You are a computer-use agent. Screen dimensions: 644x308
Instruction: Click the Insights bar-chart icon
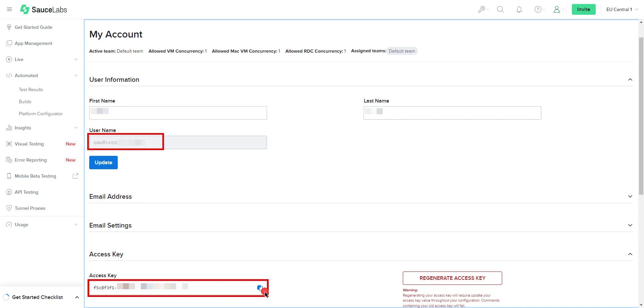click(9, 127)
